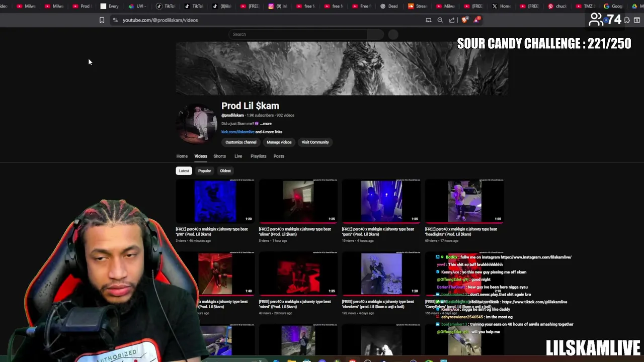The width and height of the screenshot is (644, 362).
Task: Open the red 'wired' video thumbnail
Action: [298, 274]
